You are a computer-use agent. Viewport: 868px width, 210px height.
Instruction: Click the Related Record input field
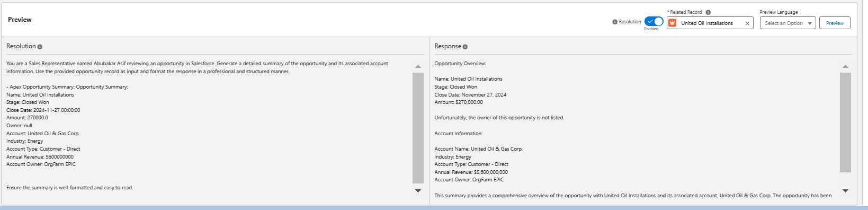[x=710, y=23]
